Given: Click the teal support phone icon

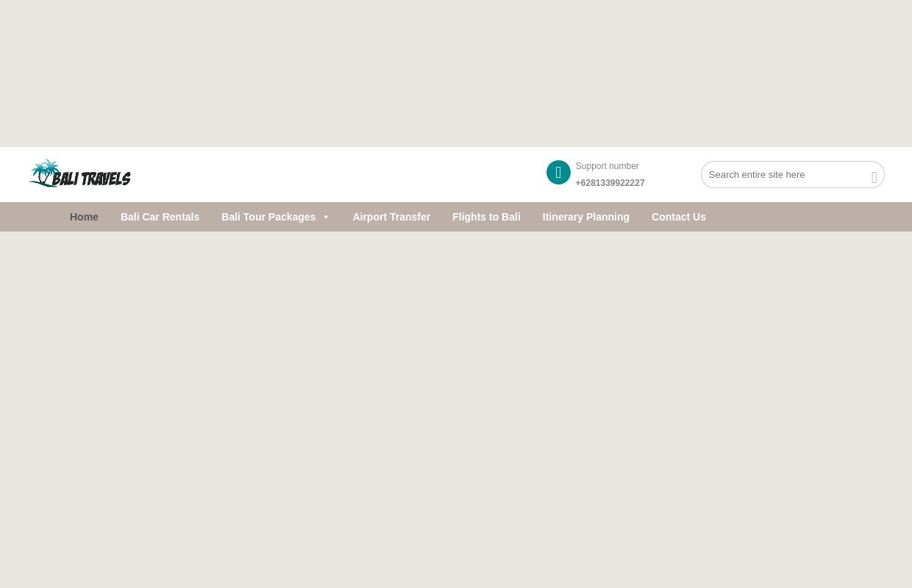Looking at the screenshot, I should click(x=558, y=173).
